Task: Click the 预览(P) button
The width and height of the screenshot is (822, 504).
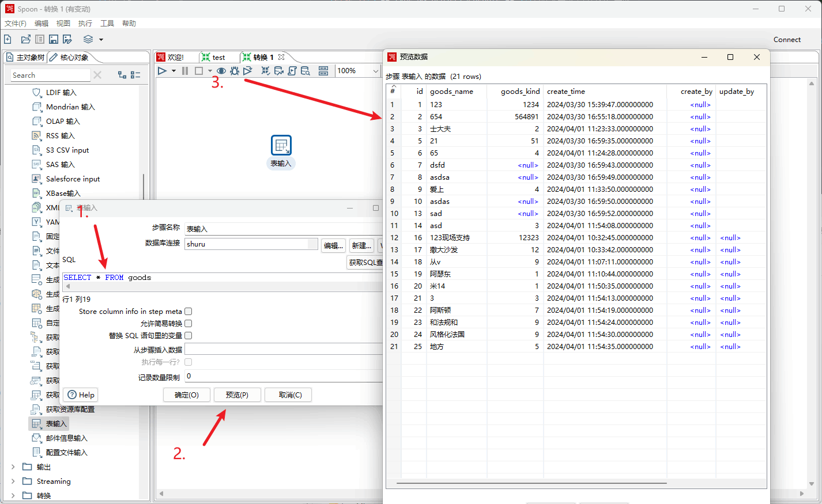Action: coord(237,395)
